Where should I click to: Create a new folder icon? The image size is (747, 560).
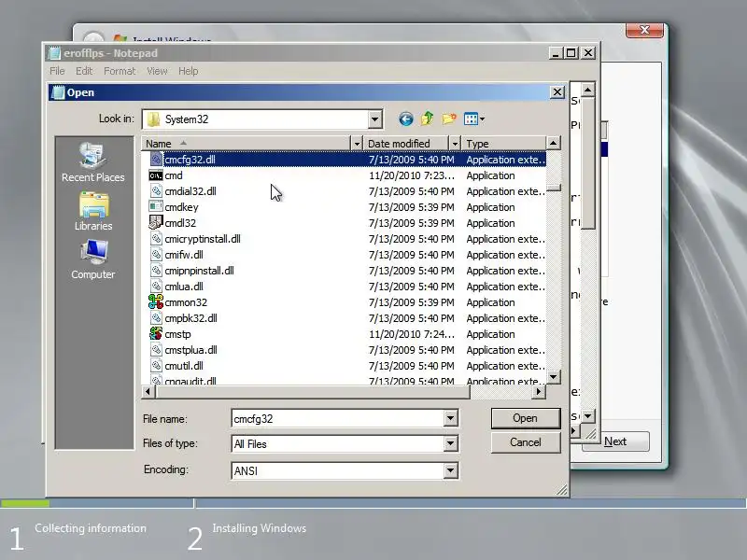pyautogui.click(x=449, y=119)
